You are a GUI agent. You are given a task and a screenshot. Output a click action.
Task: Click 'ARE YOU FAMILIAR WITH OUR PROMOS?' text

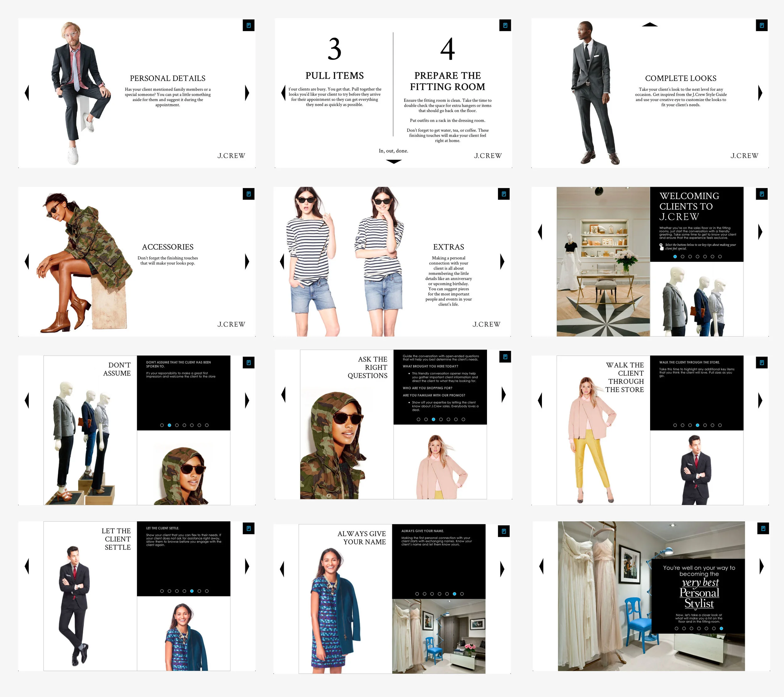(434, 395)
